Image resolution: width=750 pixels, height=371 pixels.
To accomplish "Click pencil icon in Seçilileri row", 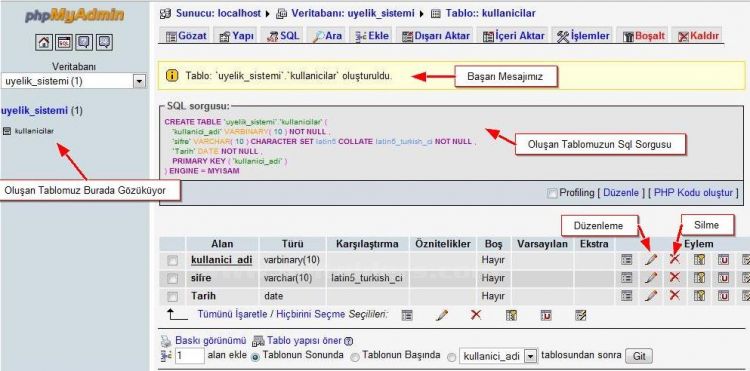I will point(442,315).
